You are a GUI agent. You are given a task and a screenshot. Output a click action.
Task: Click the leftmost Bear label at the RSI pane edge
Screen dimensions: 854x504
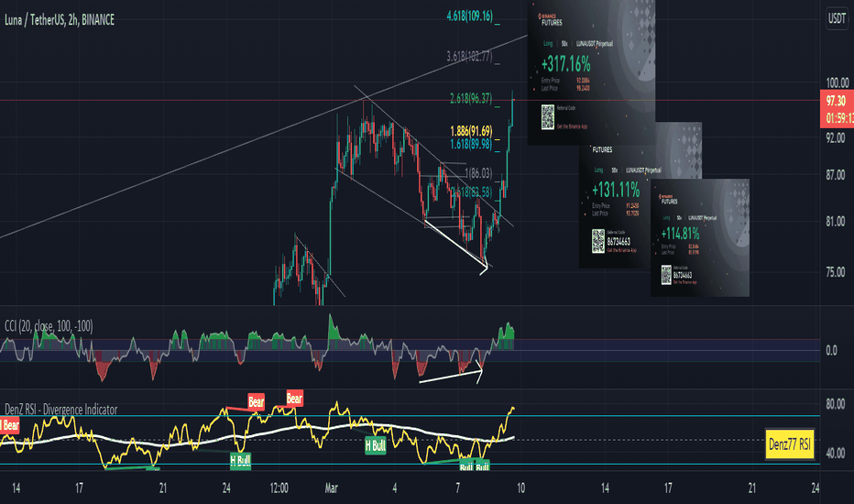(x=10, y=425)
